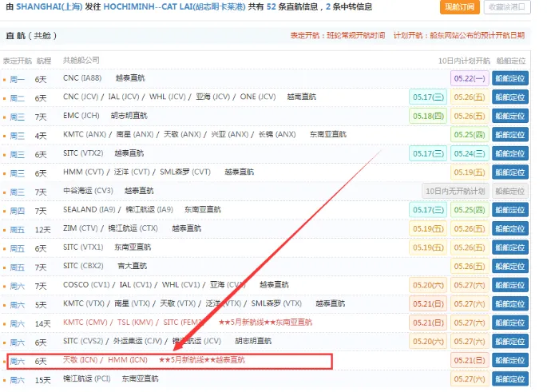
Task: Select 05.24(三) date in the SITC (VTX2) row
Action: (x=470, y=154)
